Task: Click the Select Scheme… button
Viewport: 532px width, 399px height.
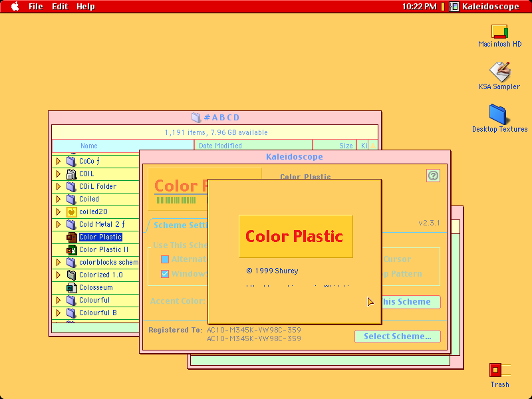Action: (x=397, y=336)
